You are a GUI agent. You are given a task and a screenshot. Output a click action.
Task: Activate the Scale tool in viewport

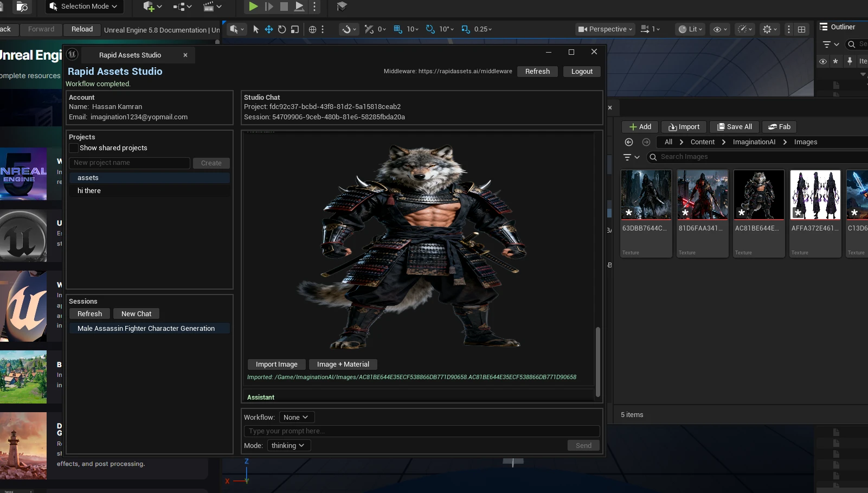(295, 29)
